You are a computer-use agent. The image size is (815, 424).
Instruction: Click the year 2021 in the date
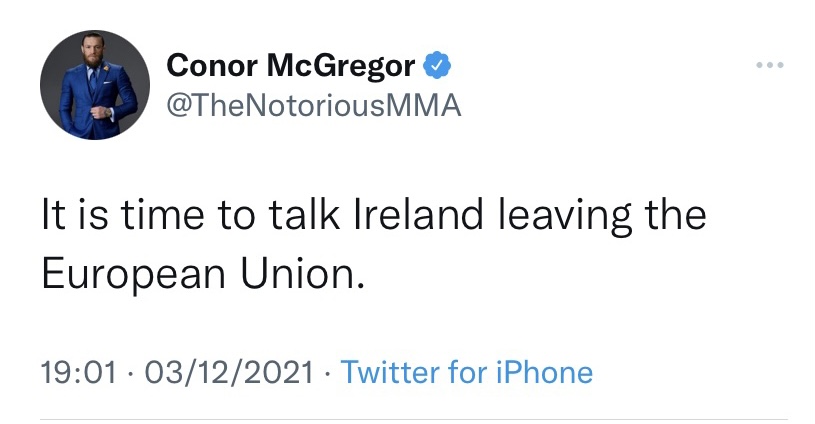(x=282, y=373)
